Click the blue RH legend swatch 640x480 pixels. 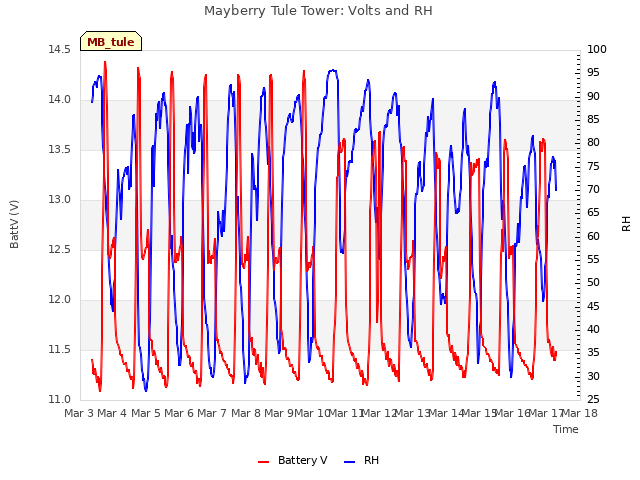(350, 462)
